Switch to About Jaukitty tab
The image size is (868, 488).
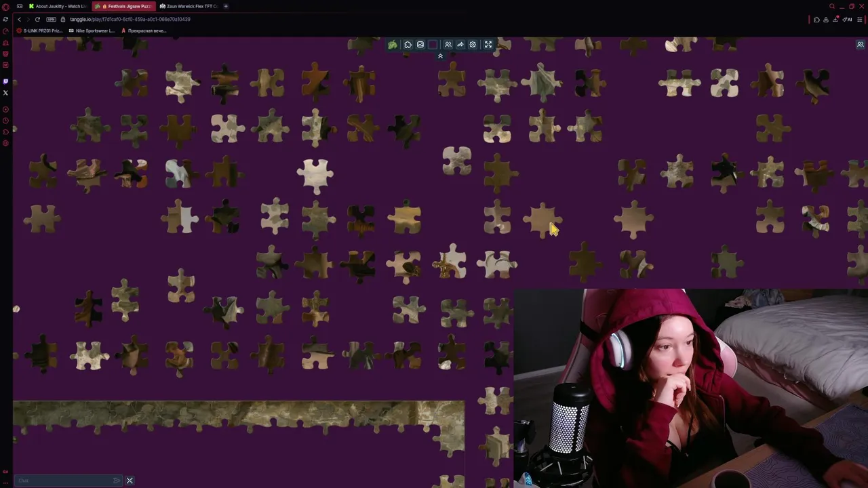tap(57, 6)
